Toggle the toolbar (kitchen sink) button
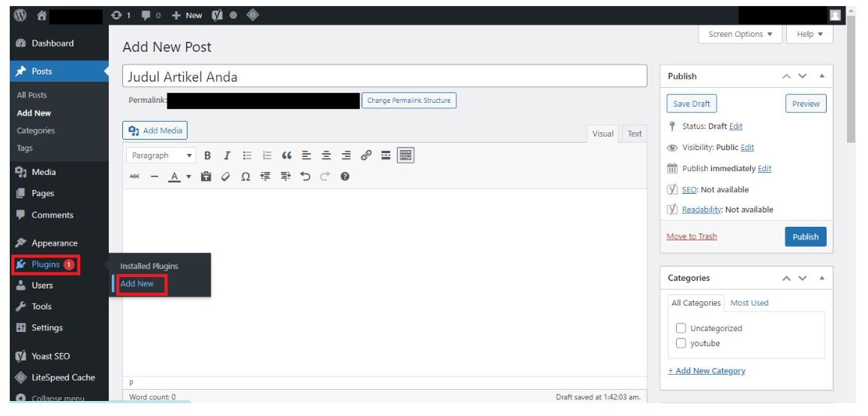Viewport: 868px width, 416px height. tap(405, 155)
